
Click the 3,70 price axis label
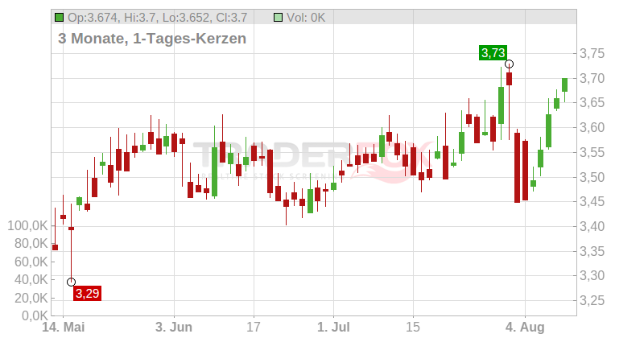click(592, 78)
